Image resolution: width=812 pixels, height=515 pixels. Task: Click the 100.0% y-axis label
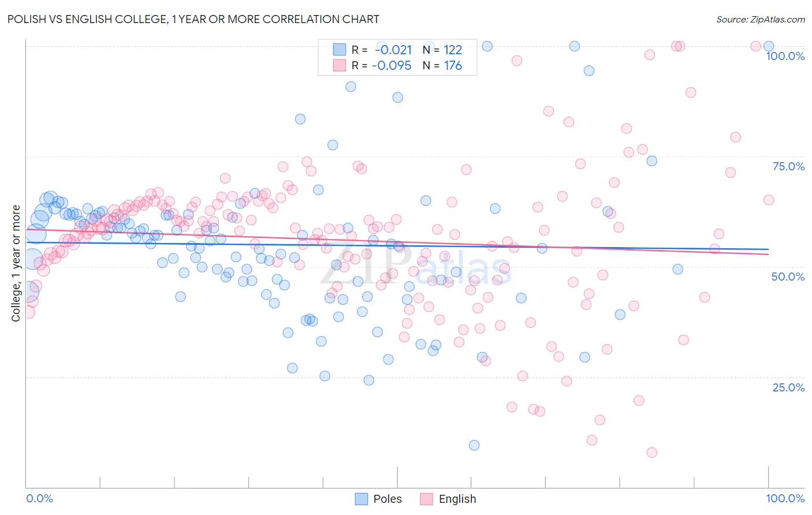(785, 56)
